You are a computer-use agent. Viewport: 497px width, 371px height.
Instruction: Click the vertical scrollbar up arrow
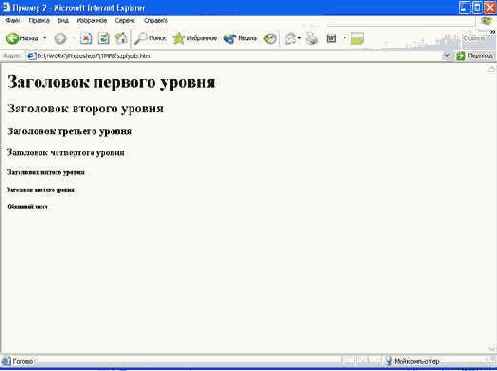492,69
